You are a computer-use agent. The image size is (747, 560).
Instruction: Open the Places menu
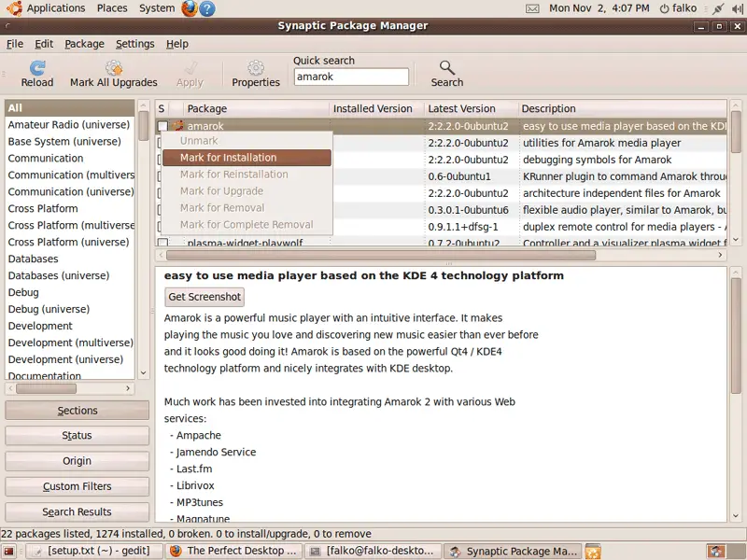click(x=112, y=8)
